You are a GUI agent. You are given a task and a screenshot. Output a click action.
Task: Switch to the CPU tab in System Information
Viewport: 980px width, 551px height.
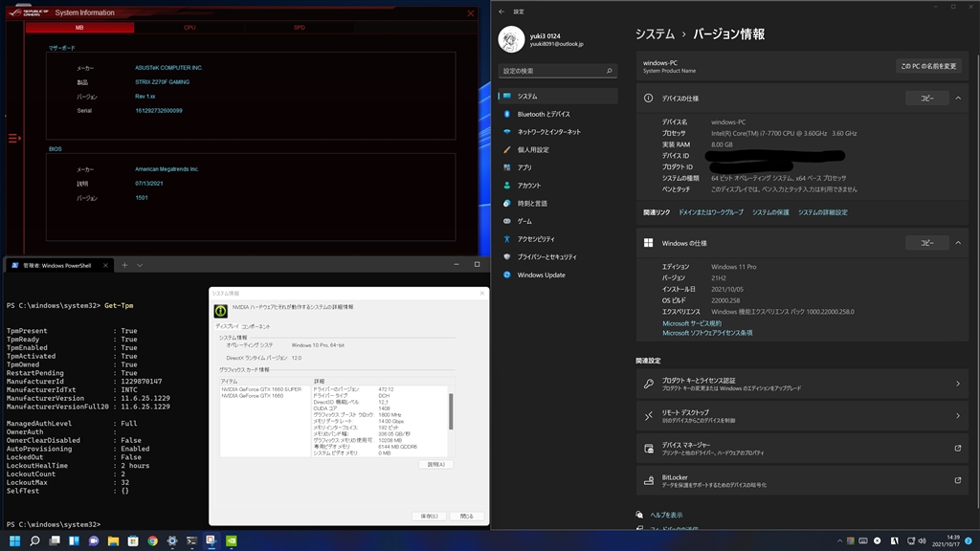189,28
